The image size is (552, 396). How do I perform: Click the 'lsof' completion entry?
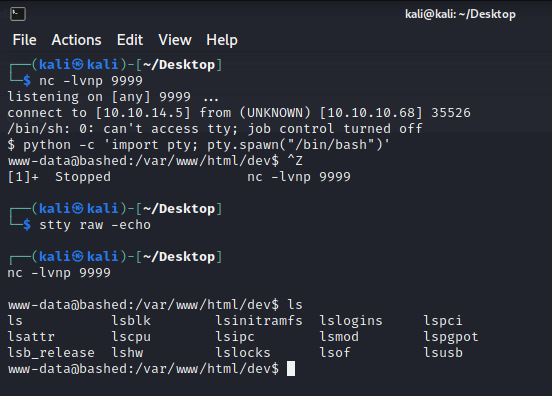[335, 353]
